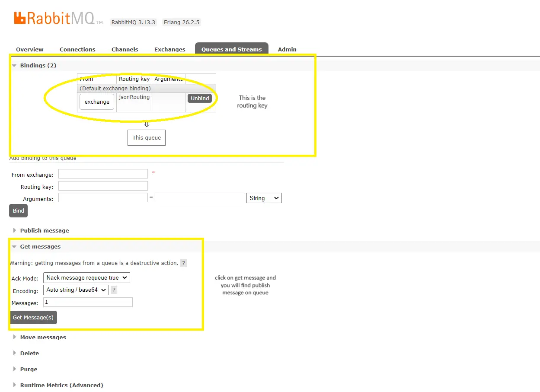Expand the Move messages section
540x392 pixels.
[x=43, y=337]
